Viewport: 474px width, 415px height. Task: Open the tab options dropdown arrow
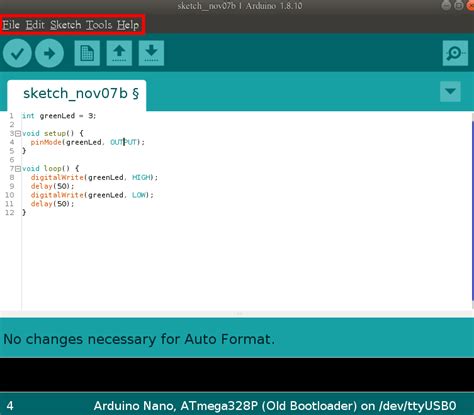[450, 91]
